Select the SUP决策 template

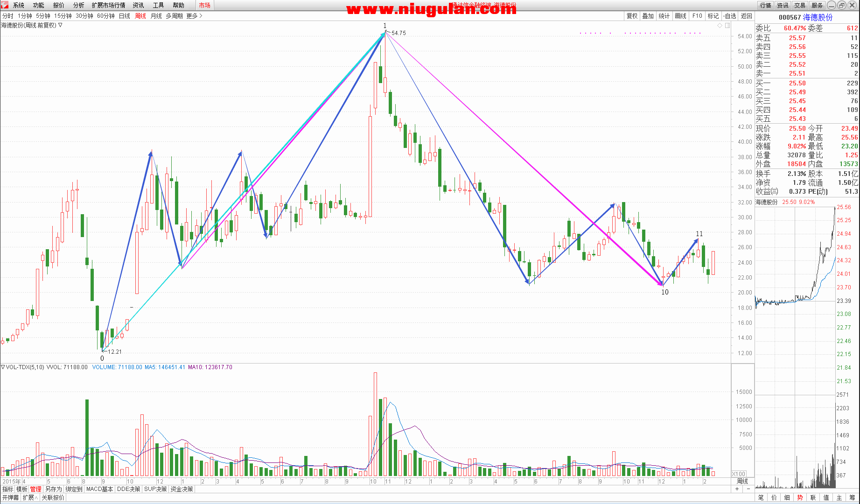155,489
